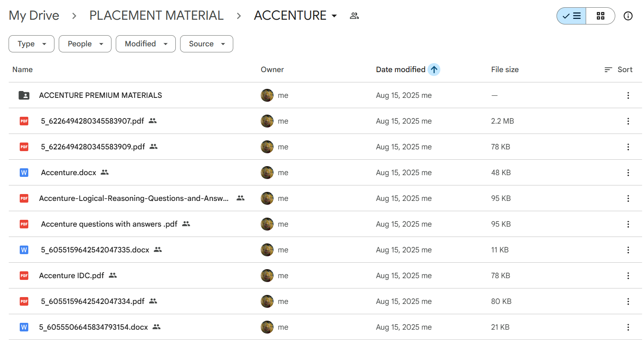The height and width of the screenshot is (340, 644).
Task: Click the ACCENTURE PREMIUM MATERIALS folder icon
Action: point(24,95)
